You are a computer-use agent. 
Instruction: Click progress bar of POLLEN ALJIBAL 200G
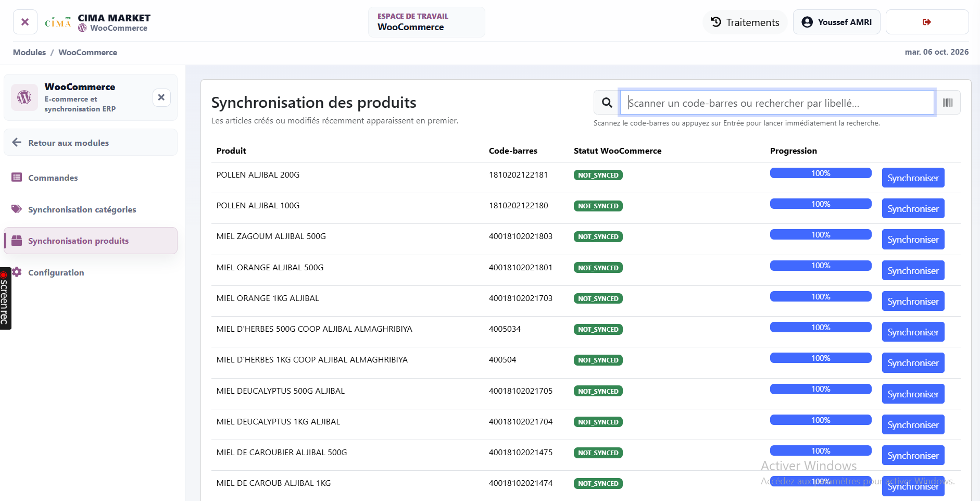pos(821,173)
